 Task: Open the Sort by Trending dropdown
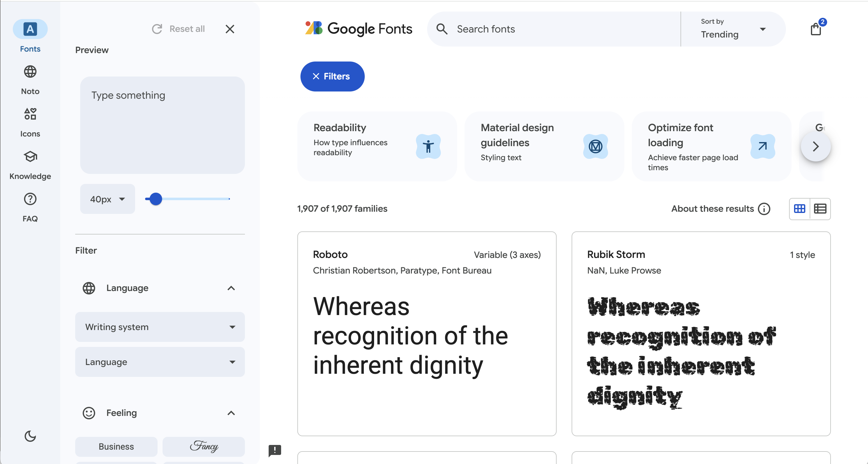733,29
